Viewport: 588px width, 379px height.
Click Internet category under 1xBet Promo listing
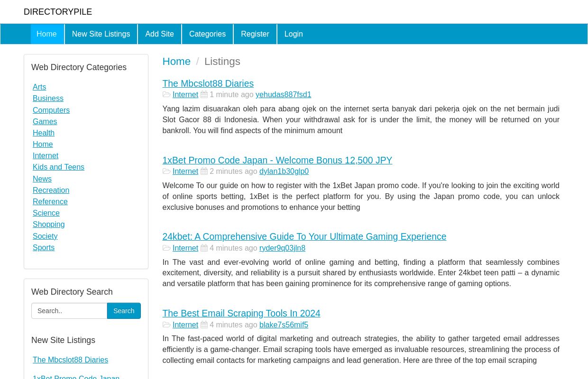pos(185,171)
